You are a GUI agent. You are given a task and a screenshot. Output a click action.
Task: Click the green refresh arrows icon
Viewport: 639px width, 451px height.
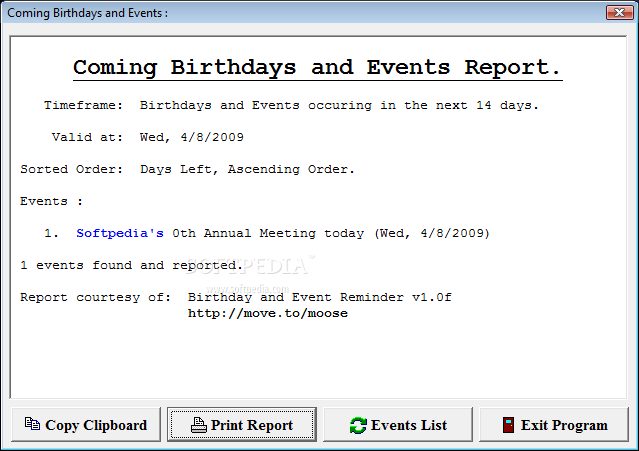pyautogui.click(x=358, y=425)
